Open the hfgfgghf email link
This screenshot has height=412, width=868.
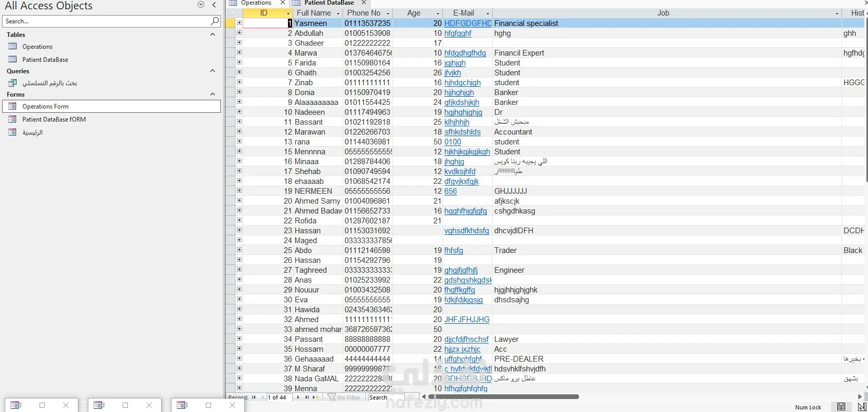point(458,33)
